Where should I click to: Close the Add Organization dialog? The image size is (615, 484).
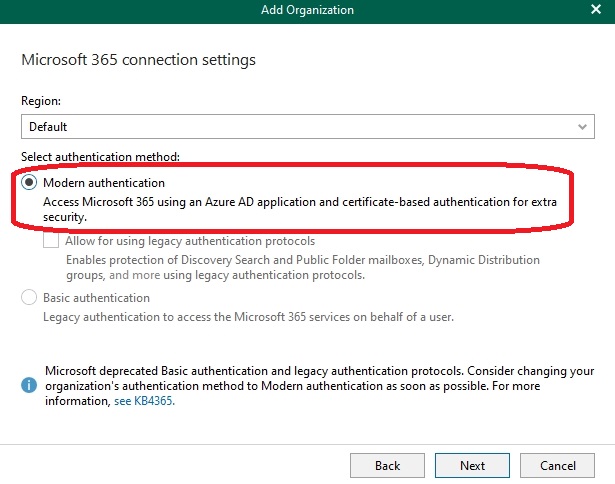coord(596,9)
